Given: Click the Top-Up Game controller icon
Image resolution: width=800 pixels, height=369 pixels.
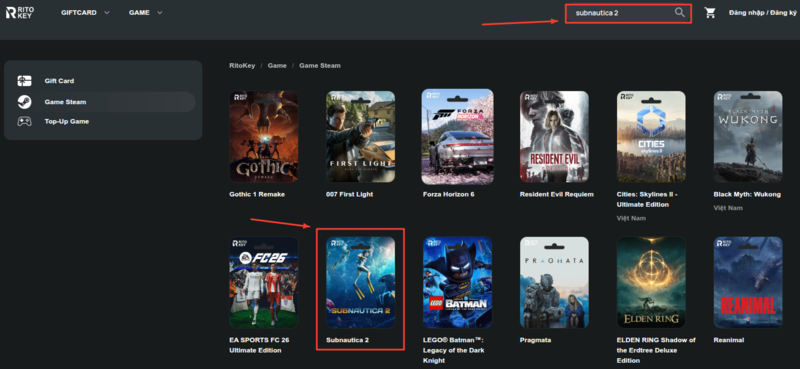Looking at the screenshot, I should pos(24,121).
